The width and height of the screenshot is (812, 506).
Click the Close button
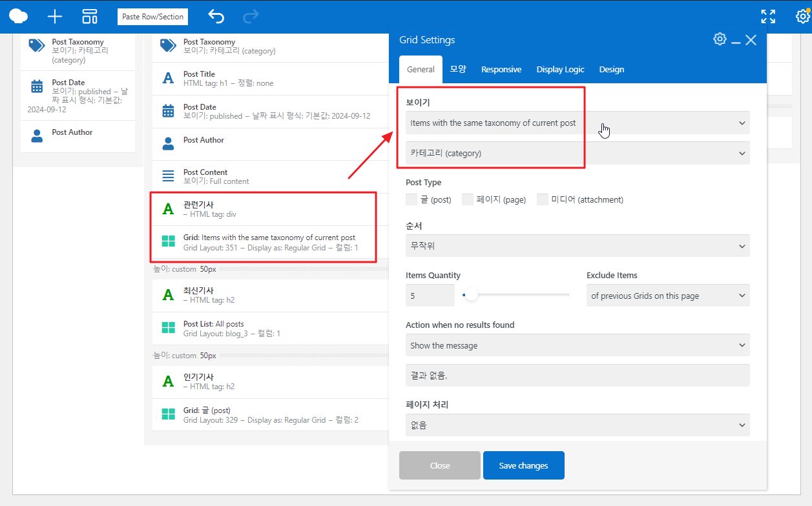click(440, 465)
